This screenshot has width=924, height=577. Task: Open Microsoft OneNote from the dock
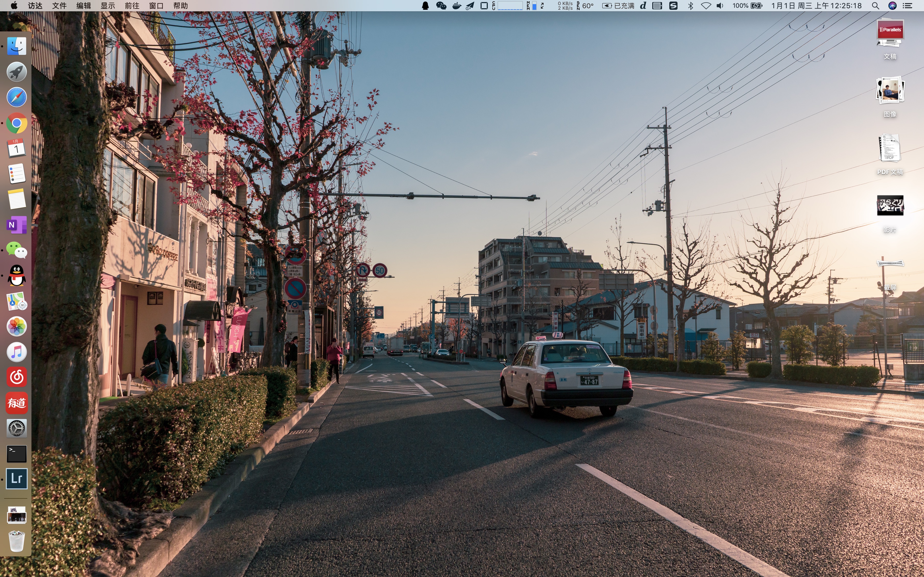point(16,225)
